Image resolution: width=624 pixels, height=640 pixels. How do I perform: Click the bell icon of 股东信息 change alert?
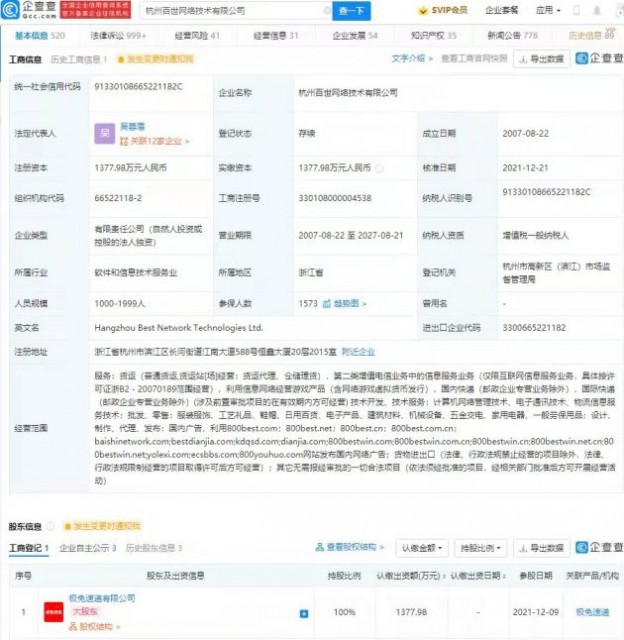68,526
